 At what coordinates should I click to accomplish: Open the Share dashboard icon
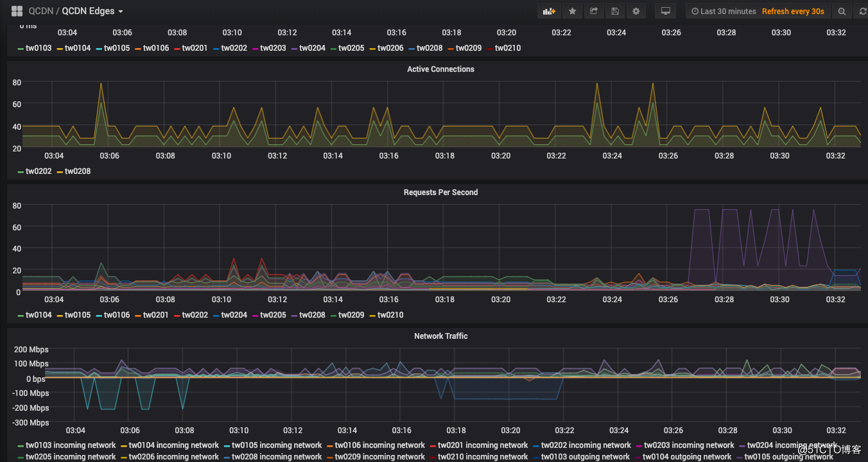click(x=594, y=11)
